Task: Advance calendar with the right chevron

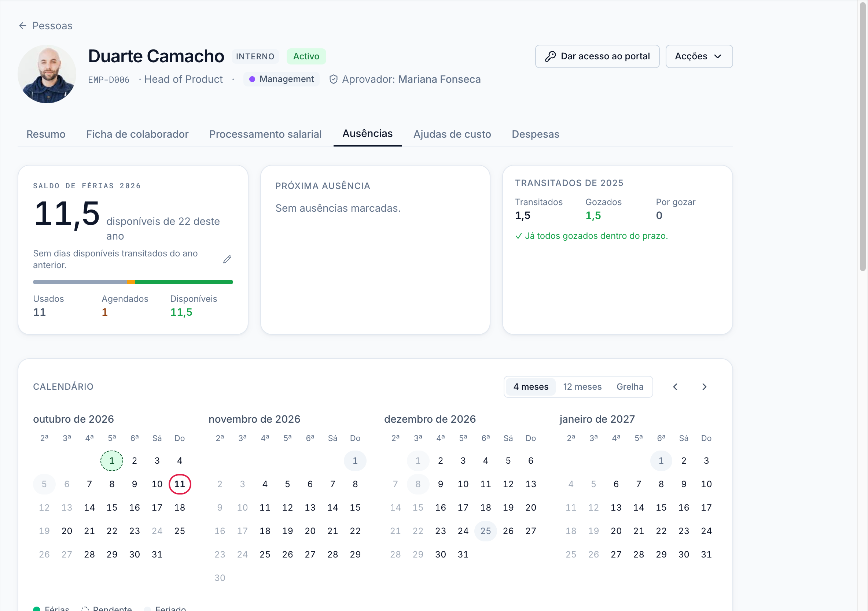Action: point(704,386)
